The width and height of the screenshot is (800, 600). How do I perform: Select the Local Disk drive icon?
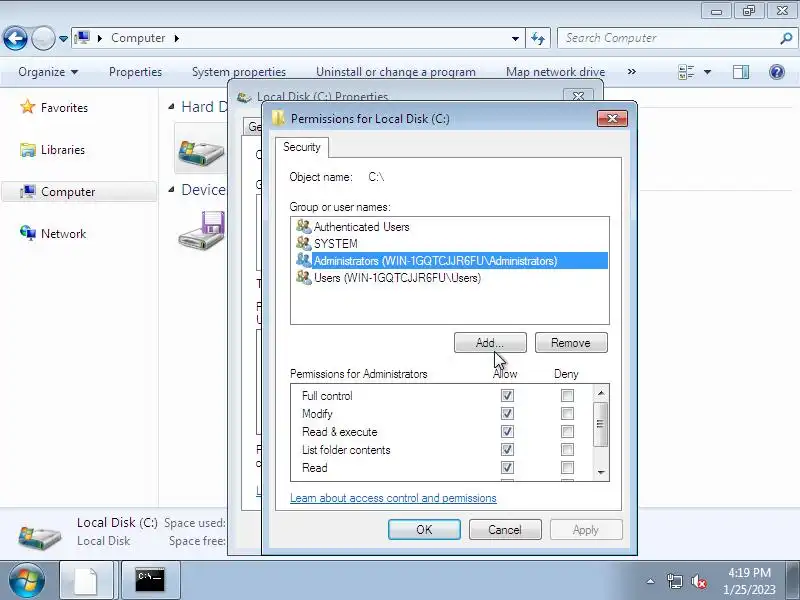pos(201,152)
